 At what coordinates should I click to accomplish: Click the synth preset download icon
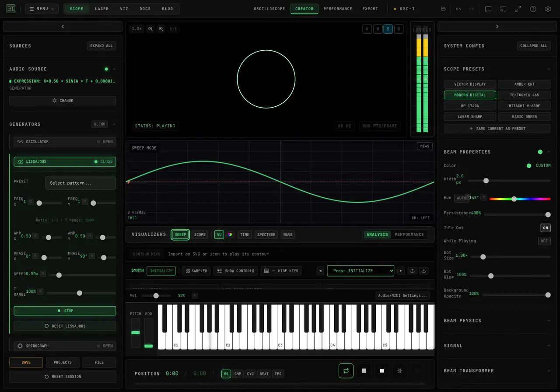pos(423,271)
